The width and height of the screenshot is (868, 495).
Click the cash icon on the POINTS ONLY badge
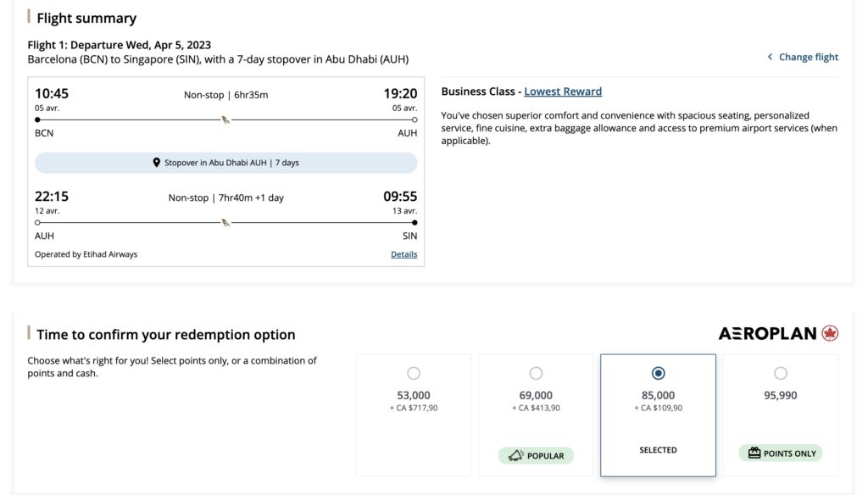point(753,453)
